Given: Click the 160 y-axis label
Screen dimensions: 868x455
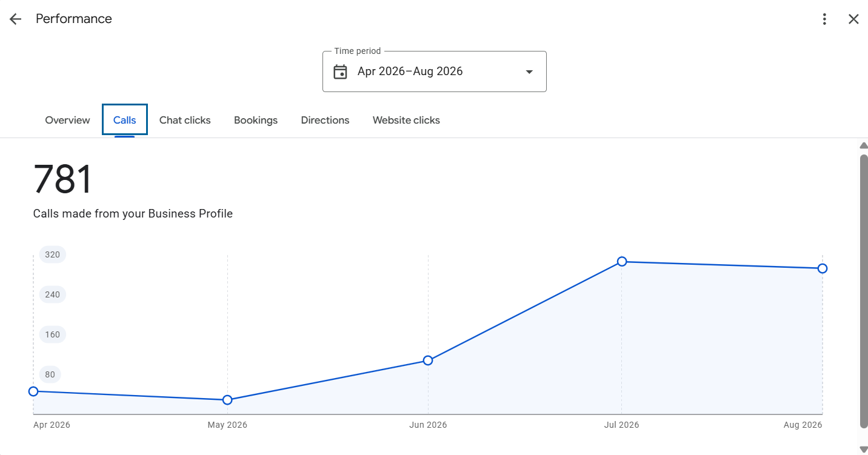Looking at the screenshot, I should tap(53, 334).
